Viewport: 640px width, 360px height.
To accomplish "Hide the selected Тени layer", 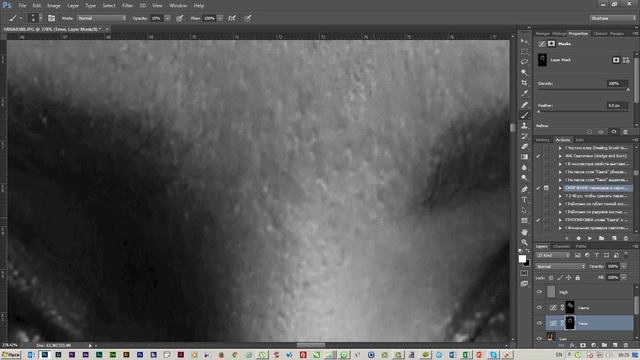I will 539,323.
